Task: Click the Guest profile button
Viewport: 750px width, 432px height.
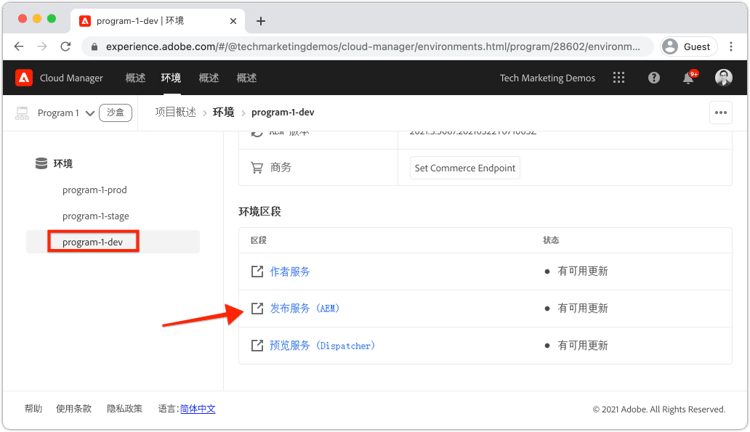Action: pyautogui.click(x=689, y=46)
